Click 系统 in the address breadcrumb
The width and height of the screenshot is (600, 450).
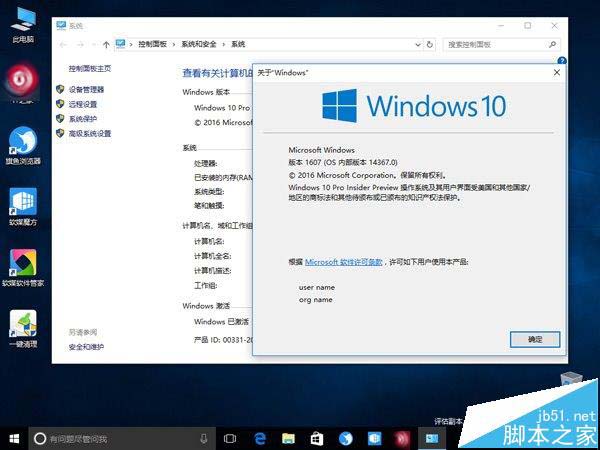click(x=238, y=44)
